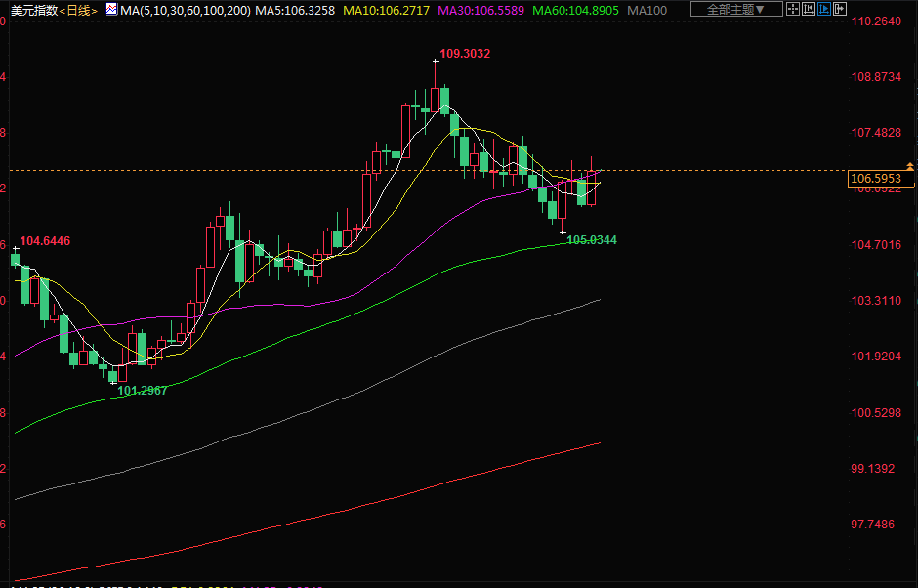Toggle the blue highlighted play-arrow chart icon
This screenshot has width=918, height=588.
[x=827, y=10]
